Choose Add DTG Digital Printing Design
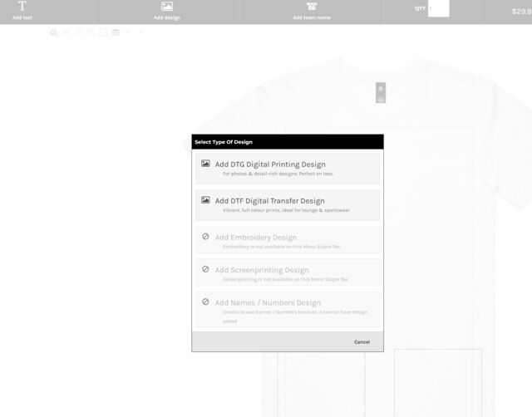The width and height of the screenshot is (532, 417). point(288,169)
